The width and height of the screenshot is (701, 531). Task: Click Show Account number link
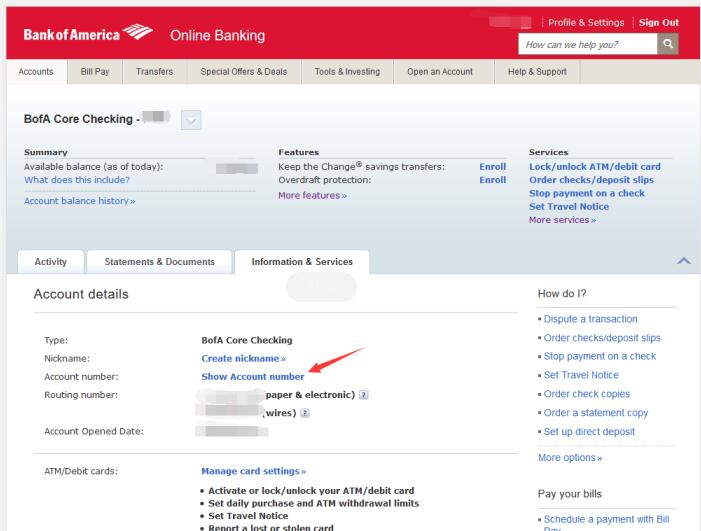coord(253,376)
